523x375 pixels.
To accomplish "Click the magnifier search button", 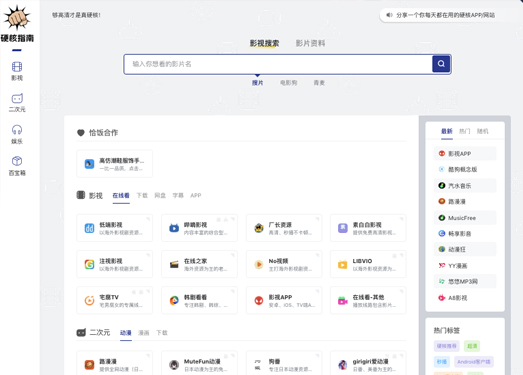I will click(x=441, y=64).
